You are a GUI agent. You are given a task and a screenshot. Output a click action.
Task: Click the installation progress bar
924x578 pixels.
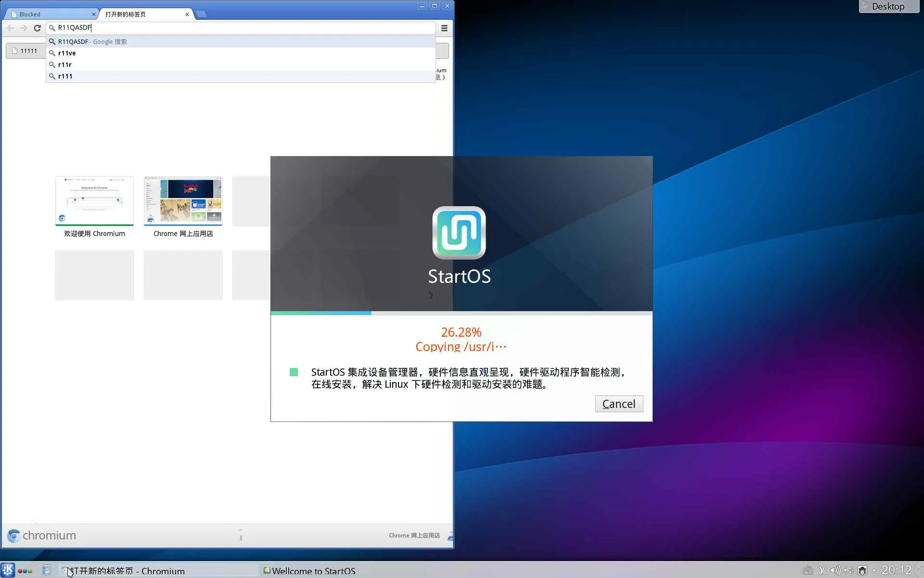(x=461, y=313)
